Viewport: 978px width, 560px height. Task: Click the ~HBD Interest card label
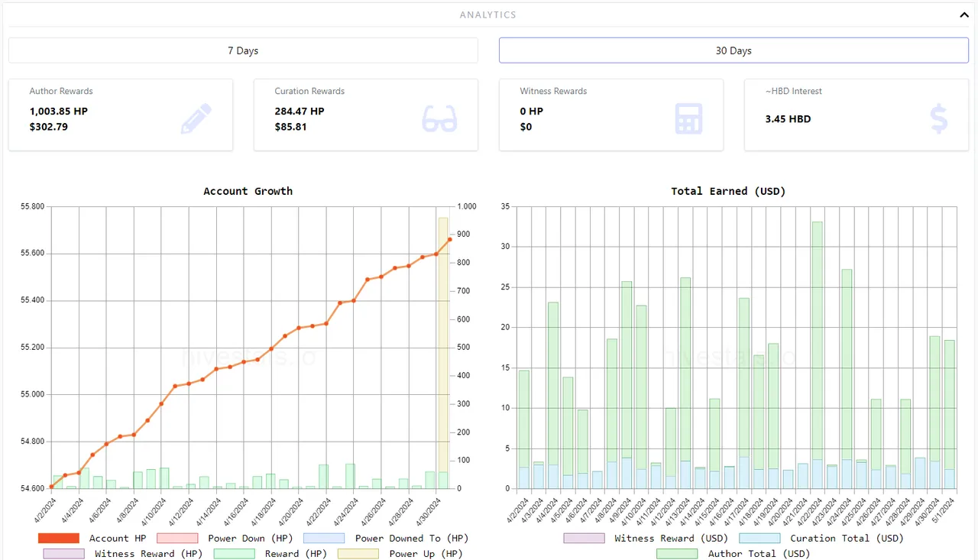coord(794,91)
